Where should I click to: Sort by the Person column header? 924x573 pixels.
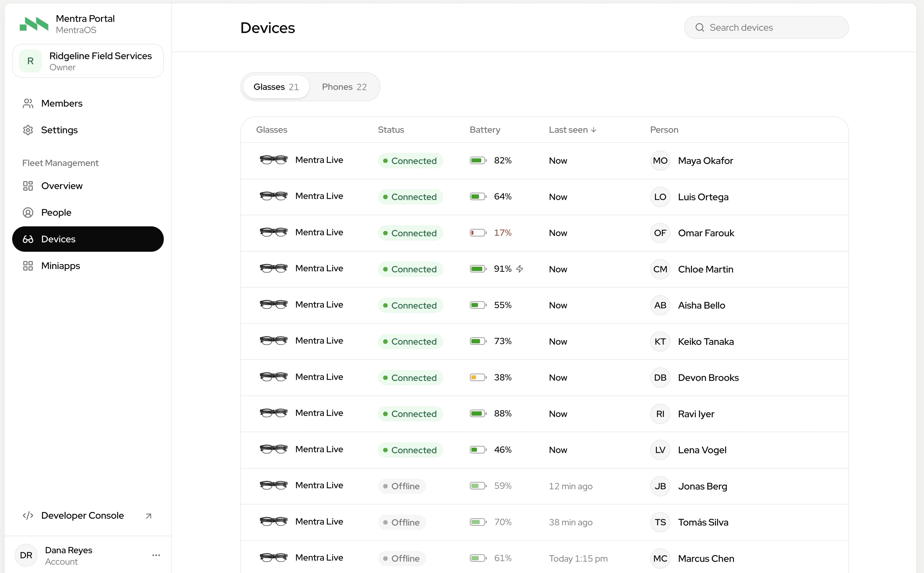click(664, 130)
